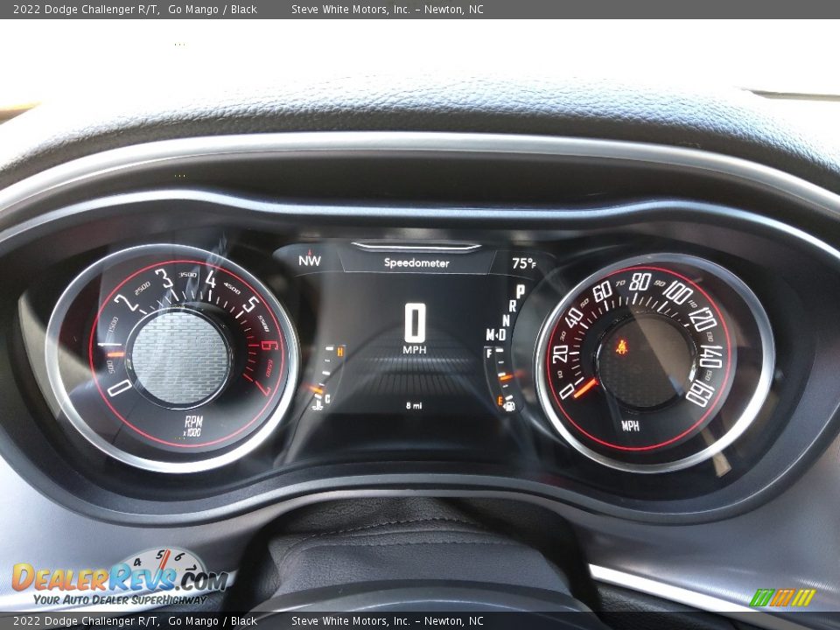Image resolution: width=840 pixels, height=630 pixels.
Task: Click 'Go Mango / Black' in the header caption
Action: click(212, 9)
